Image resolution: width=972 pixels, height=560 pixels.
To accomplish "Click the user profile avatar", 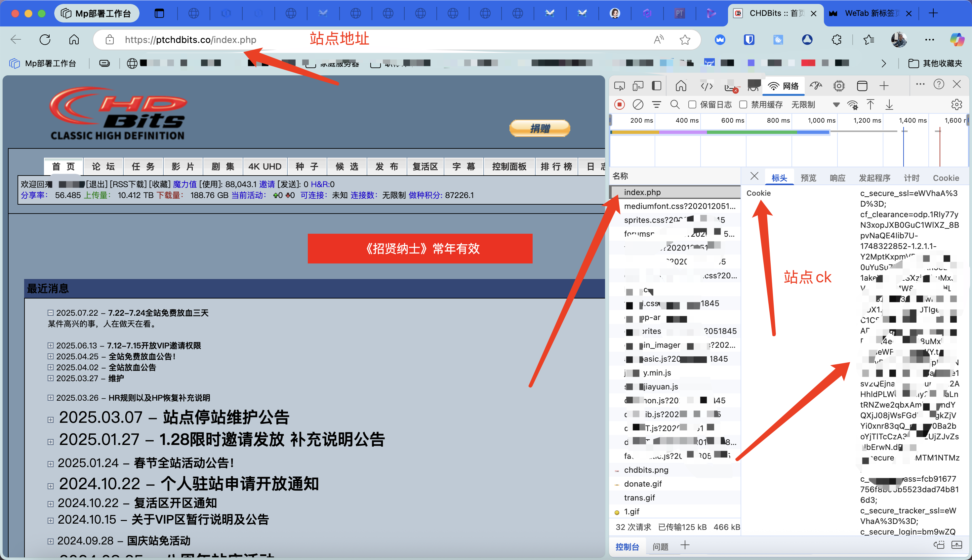I will (x=899, y=40).
